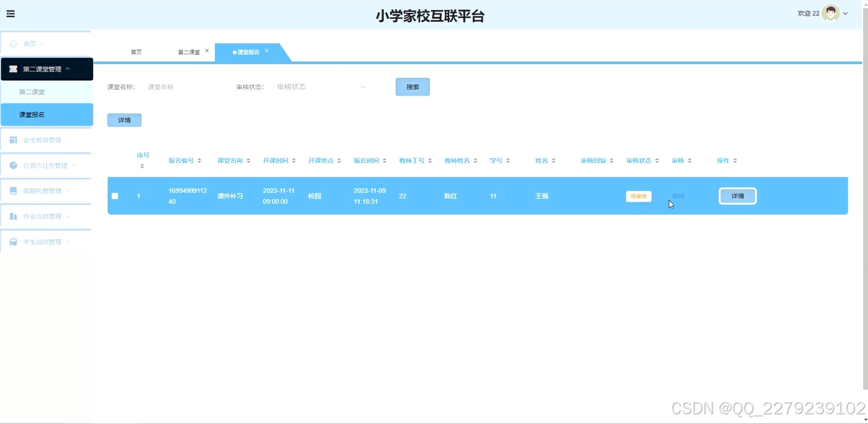Screen dimensions: 868x424
Task: Click the 第二课堂管理 book icon in sidebar
Action: (x=13, y=68)
